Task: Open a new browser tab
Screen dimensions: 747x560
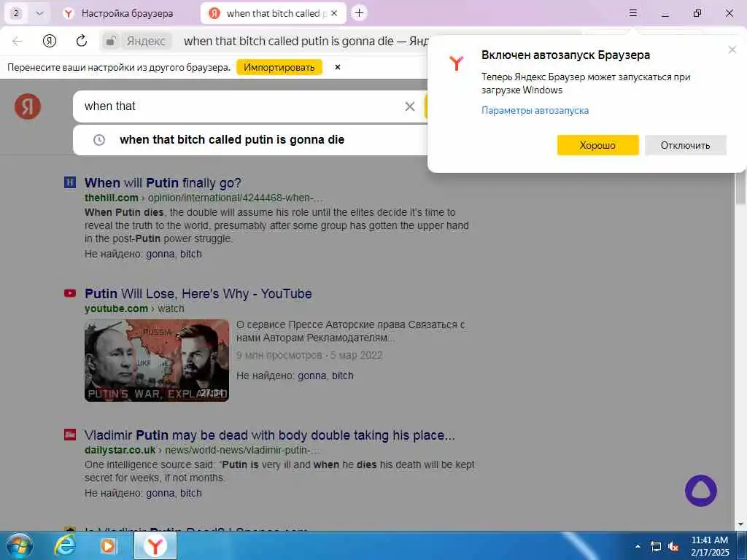Action: 359,13
